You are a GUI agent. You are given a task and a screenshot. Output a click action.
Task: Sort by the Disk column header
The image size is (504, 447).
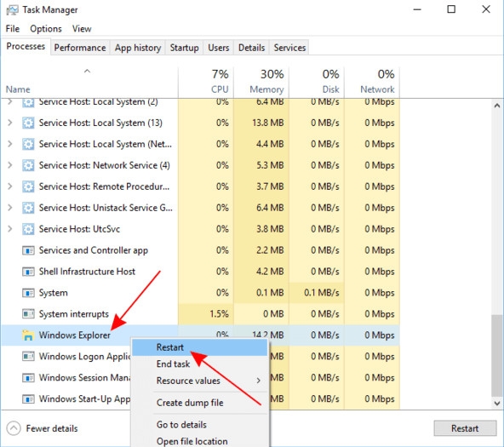(317, 83)
